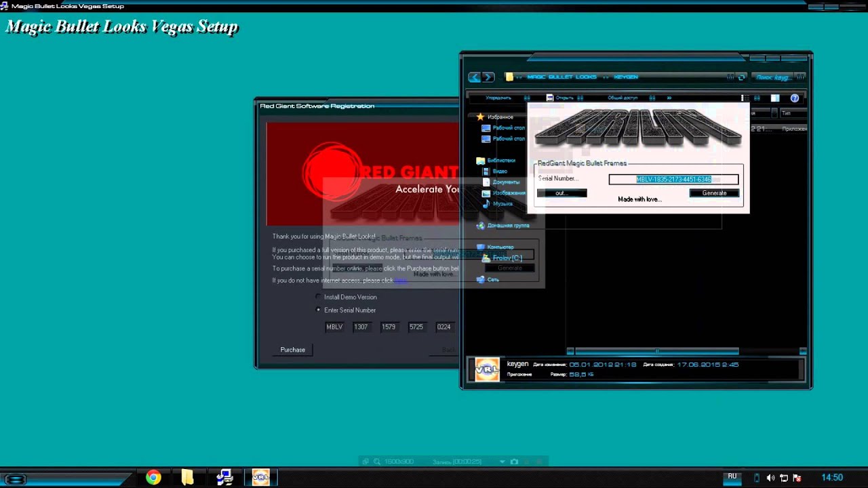Open Домашняя группа in sidebar
This screenshot has width=868, height=488.
coord(503,225)
